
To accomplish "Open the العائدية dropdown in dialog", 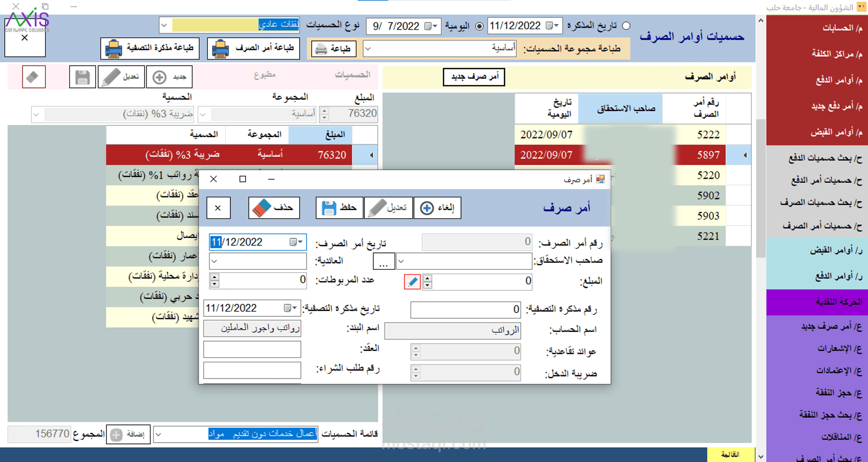I will pos(215,261).
